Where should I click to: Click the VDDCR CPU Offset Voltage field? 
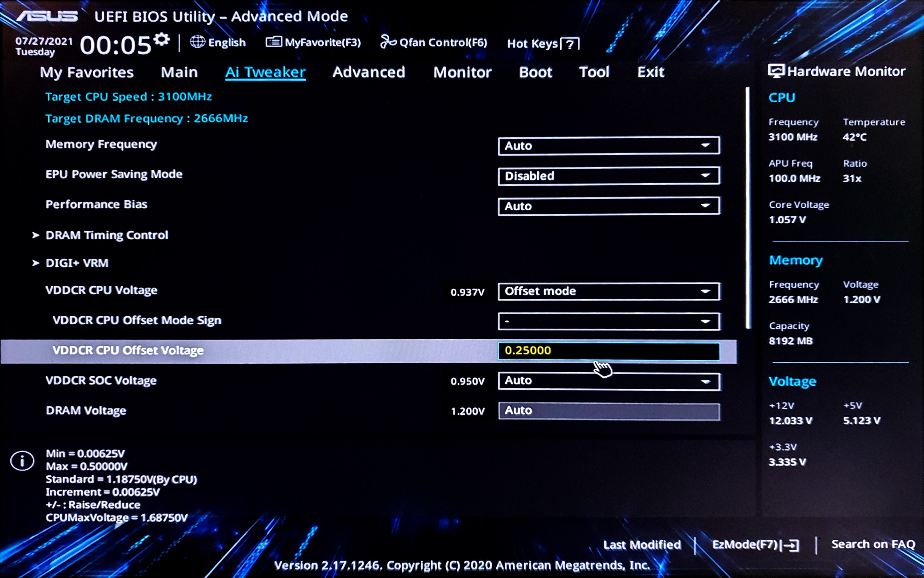tap(609, 351)
